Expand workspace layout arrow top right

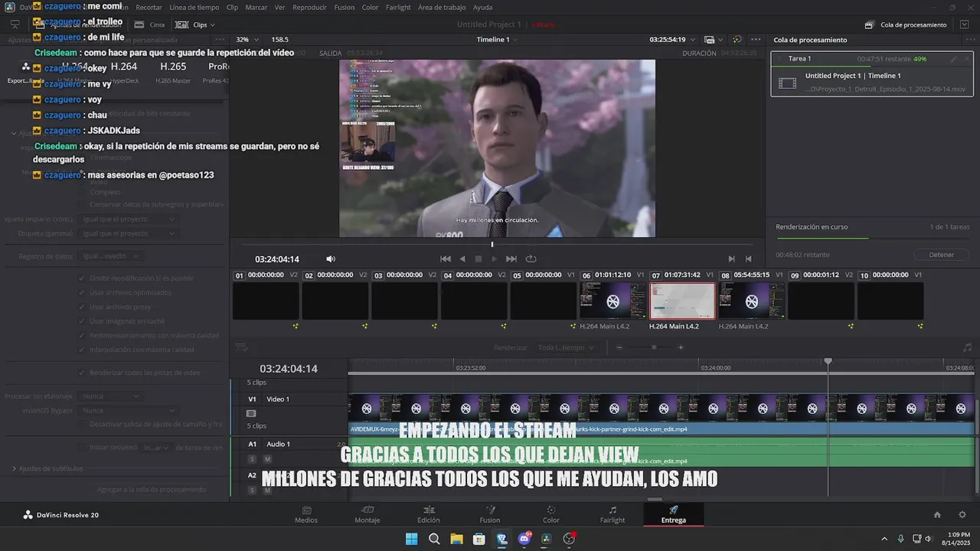tap(965, 24)
